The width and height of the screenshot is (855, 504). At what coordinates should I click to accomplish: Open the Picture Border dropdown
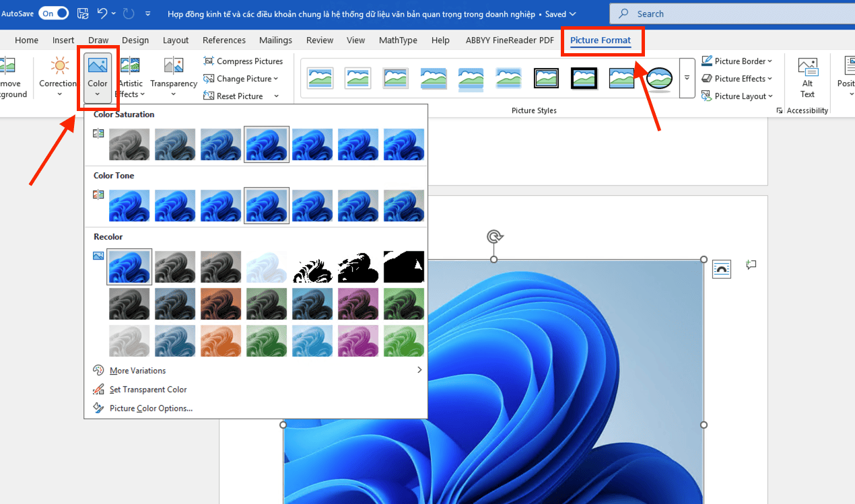[x=737, y=61]
